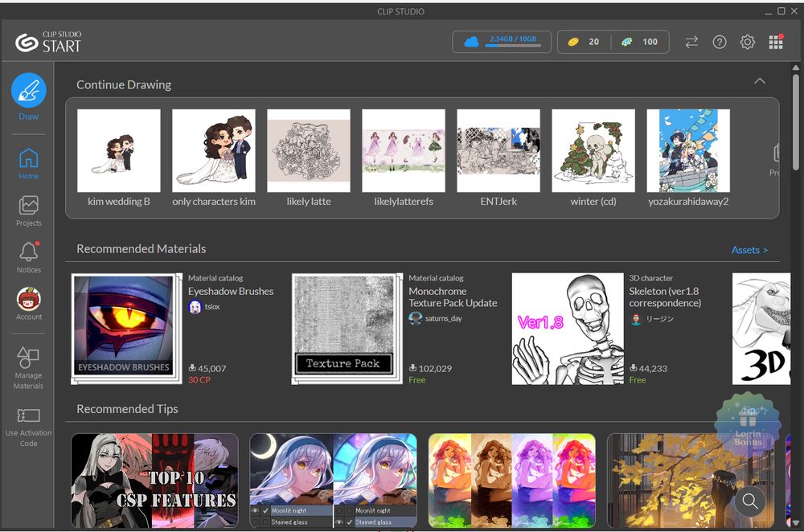
Task: Click tsiox author avatar
Action: point(195,307)
